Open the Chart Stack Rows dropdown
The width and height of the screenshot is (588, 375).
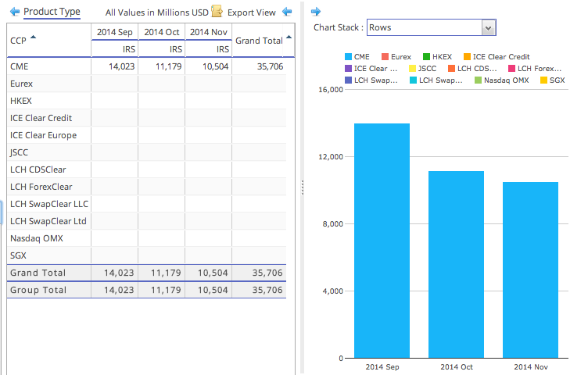point(432,27)
